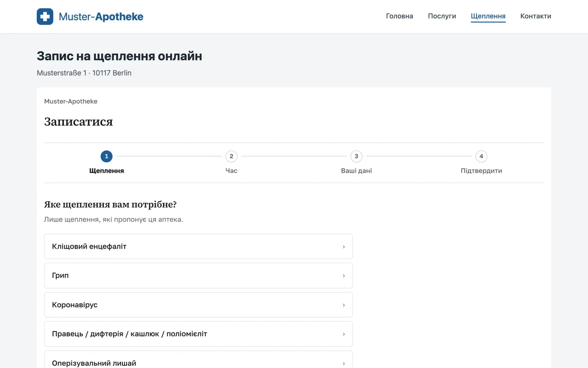
Task: Click chevron arrow in Грип row
Action: (344, 276)
